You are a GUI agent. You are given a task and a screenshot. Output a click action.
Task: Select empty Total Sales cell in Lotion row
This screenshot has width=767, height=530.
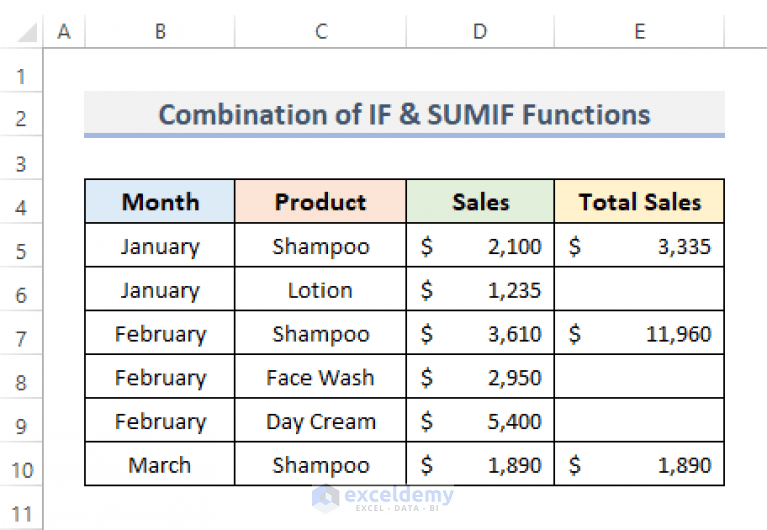(639, 289)
